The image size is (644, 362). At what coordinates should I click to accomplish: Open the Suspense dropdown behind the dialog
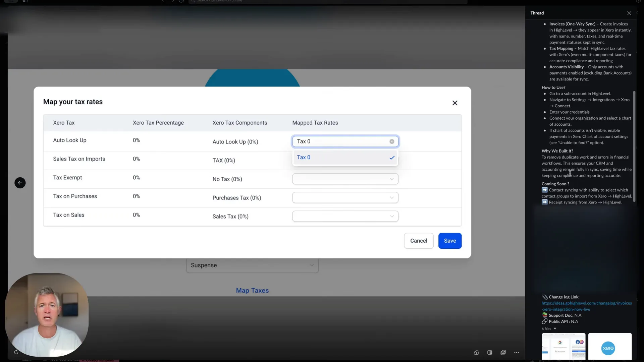tap(252, 265)
